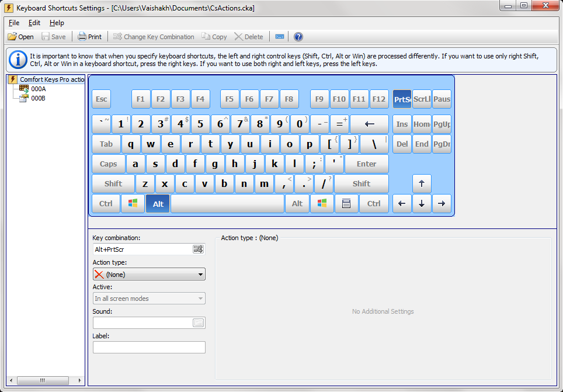563x392 pixels.
Task: Click the F9 key
Action: [x=319, y=99]
